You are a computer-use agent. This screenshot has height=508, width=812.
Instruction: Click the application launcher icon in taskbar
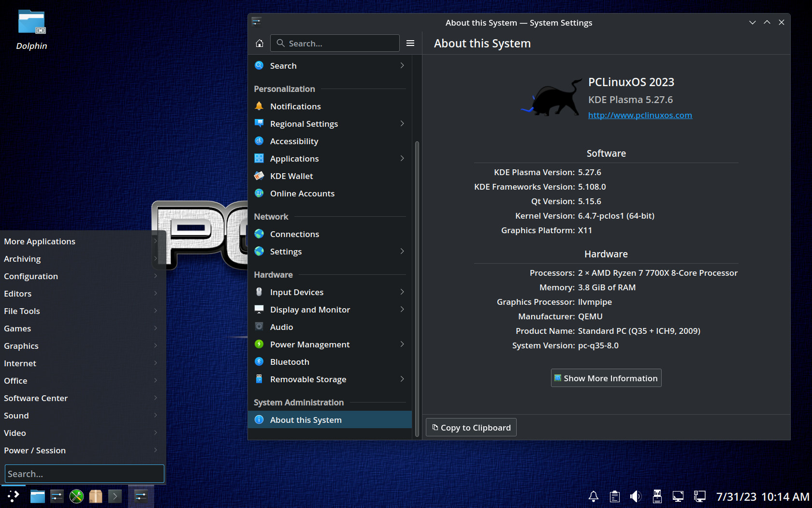13,496
